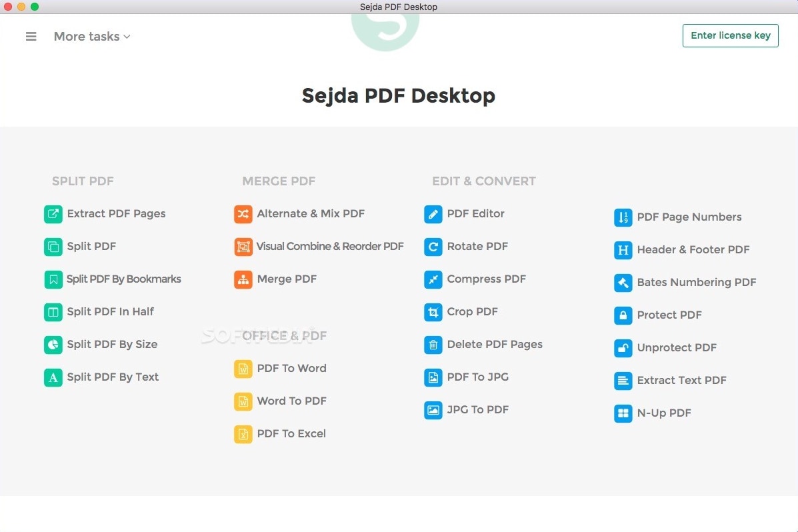Screen dimensions: 798x532
Task: Launch the Alternate & Mix PDF task
Action: (x=311, y=214)
